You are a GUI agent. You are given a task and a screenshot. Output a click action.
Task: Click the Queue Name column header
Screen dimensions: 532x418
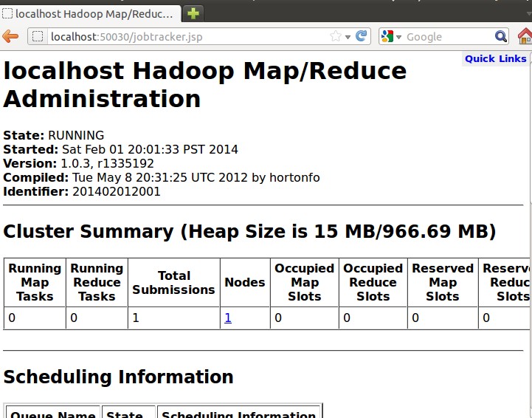click(53, 414)
